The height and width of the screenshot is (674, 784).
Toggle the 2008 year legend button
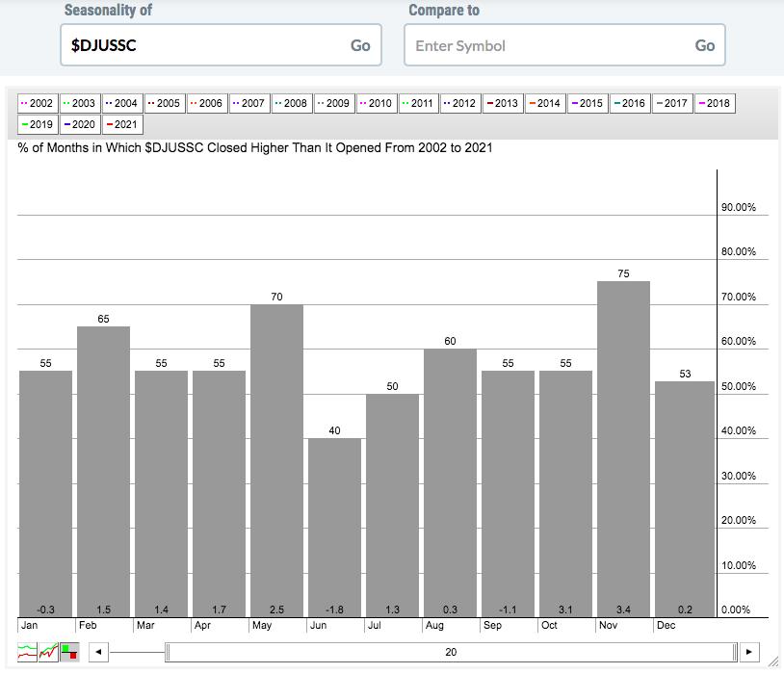click(x=291, y=103)
